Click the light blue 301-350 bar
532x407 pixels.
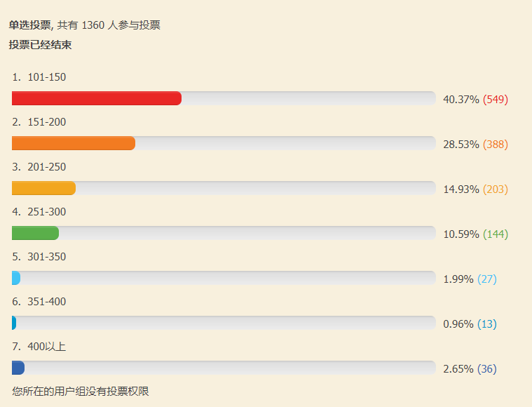[x=16, y=278]
